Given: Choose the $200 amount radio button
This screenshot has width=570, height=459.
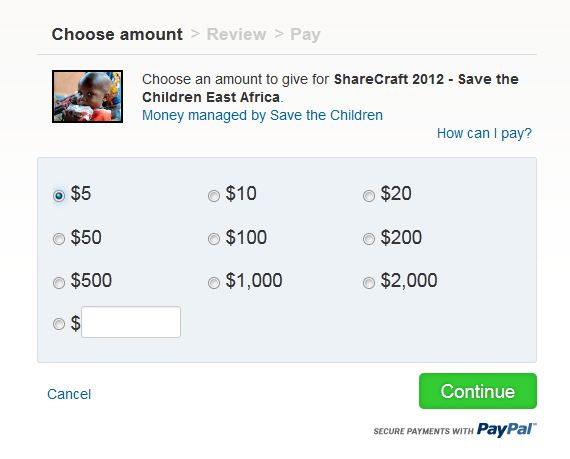Looking at the screenshot, I should click(x=369, y=239).
